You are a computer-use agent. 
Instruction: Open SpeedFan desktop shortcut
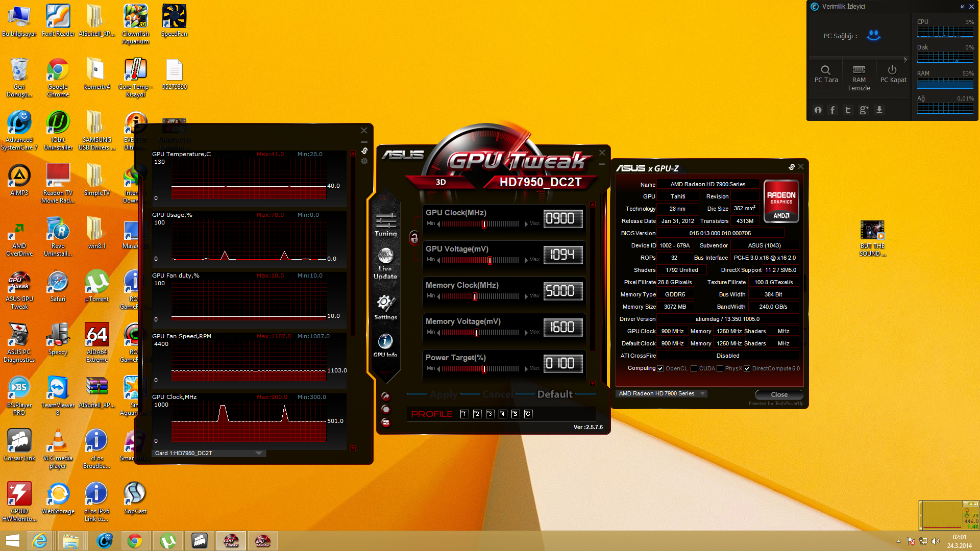point(174,21)
